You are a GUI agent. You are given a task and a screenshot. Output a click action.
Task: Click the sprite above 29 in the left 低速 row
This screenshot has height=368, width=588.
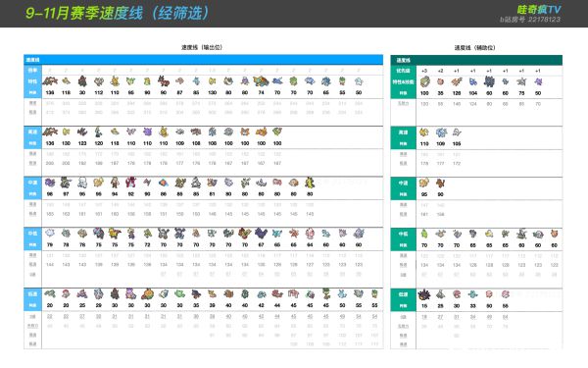[x=99, y=293]
